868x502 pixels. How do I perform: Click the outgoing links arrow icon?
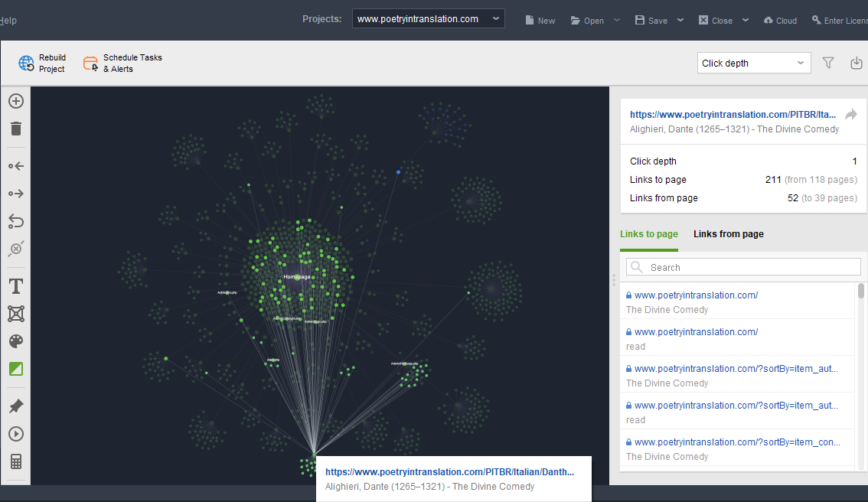click(16, 194)
